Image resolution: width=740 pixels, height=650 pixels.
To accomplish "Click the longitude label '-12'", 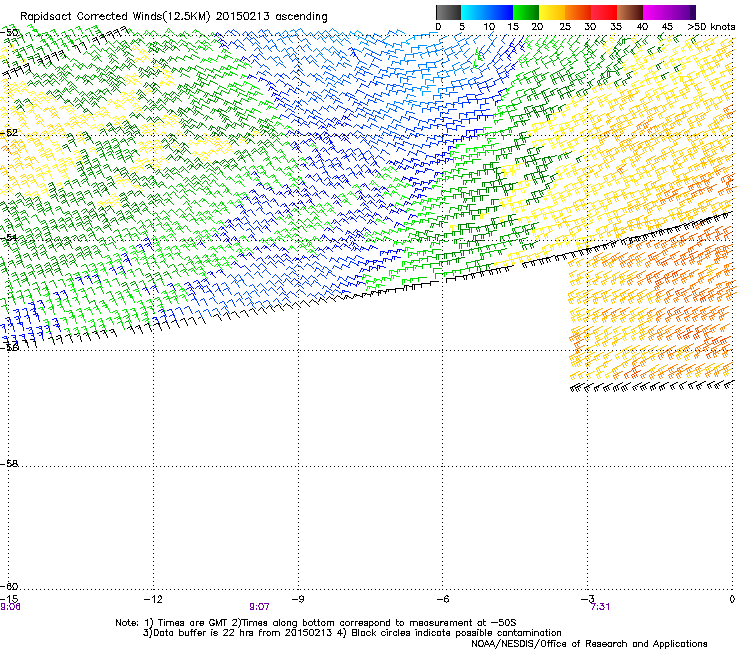I will [153, 599].
